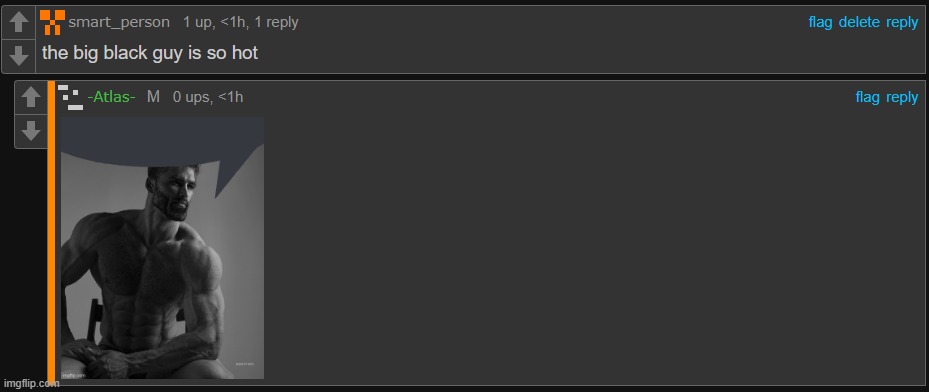The height and width of the screenshot is (392, 929).
Task: Open the -Atlas- user profile
Action: coord(111,97)
